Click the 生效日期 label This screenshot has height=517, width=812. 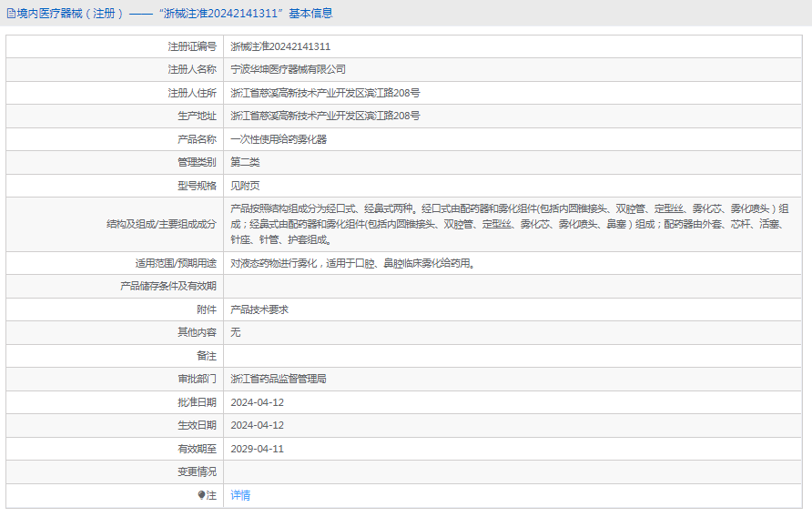click(x=197, y=425)
